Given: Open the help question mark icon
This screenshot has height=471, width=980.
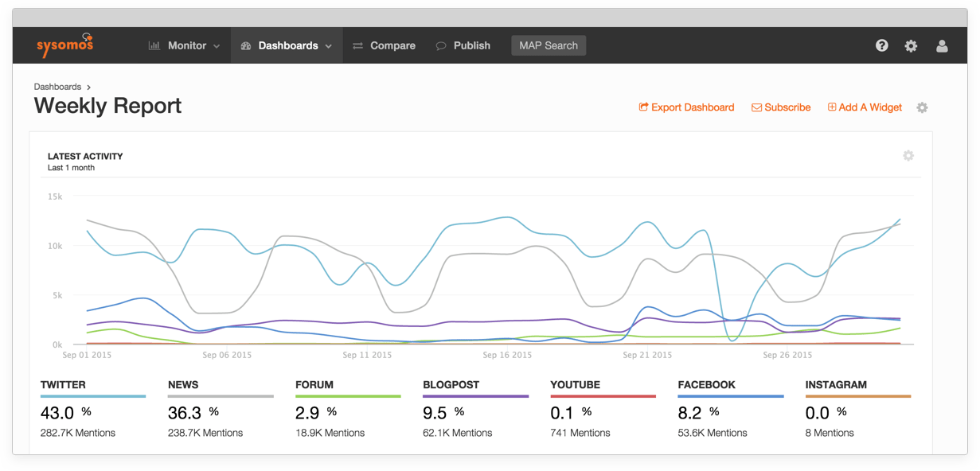Looking at the screenshot, I should [881, 45].
